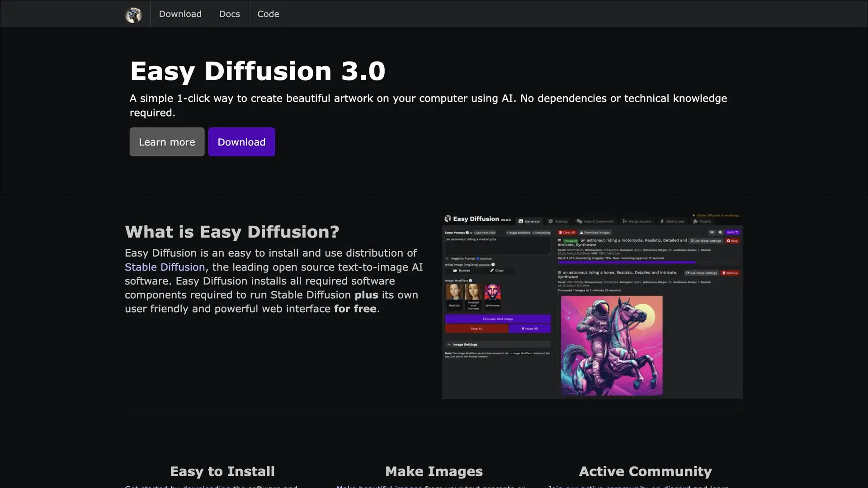Click Stop All to halt generation
Viewport: 868px width, 488px height.
[476, 328]
